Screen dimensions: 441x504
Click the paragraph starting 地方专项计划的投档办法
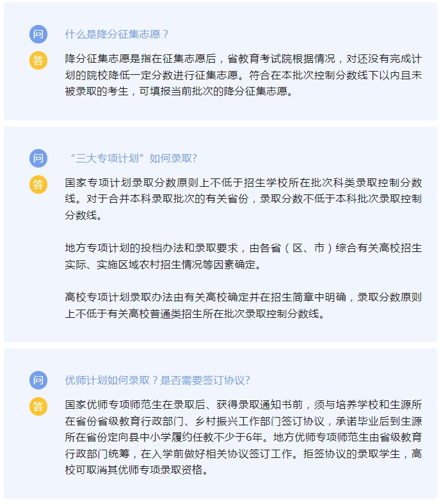pos(243,256)
